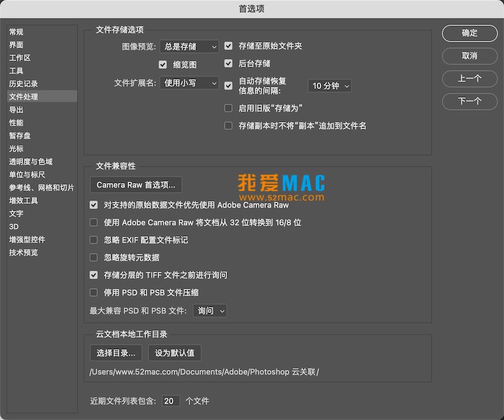Click the 近期文件列表包含 label
This screenshot has height=420, width=504.
(x=123, y=401)
